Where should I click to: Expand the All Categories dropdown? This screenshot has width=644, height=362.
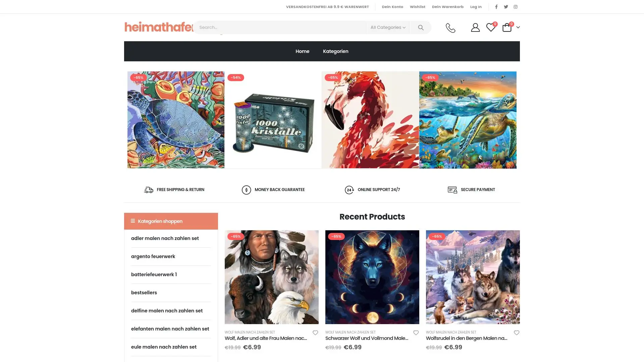click(388, 27)
